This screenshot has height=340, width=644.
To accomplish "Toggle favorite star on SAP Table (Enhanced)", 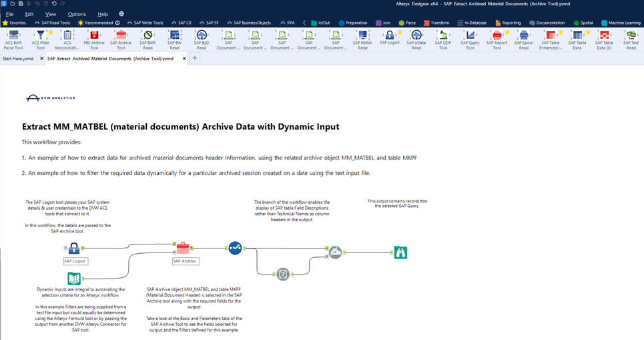I will (561, 32).
